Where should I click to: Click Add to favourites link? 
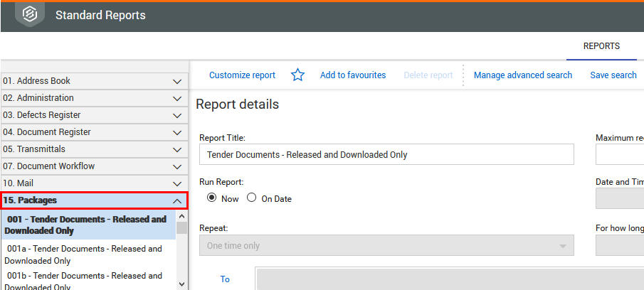pos(352,75)
